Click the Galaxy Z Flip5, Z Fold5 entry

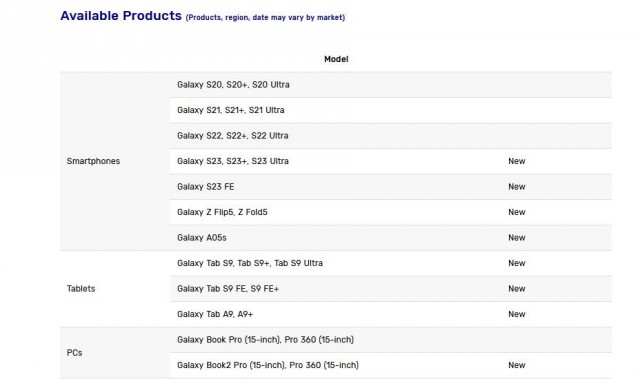click(x=222, y=212)
